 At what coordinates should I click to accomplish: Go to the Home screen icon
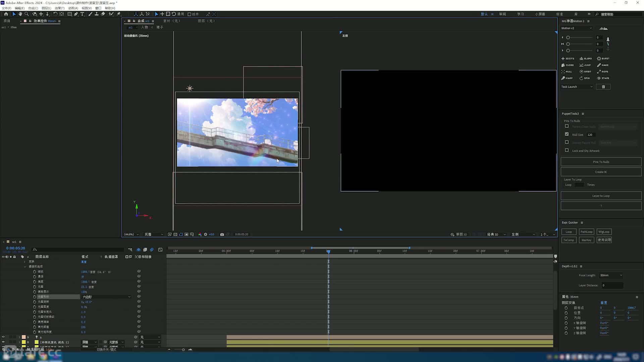(6, 14)
